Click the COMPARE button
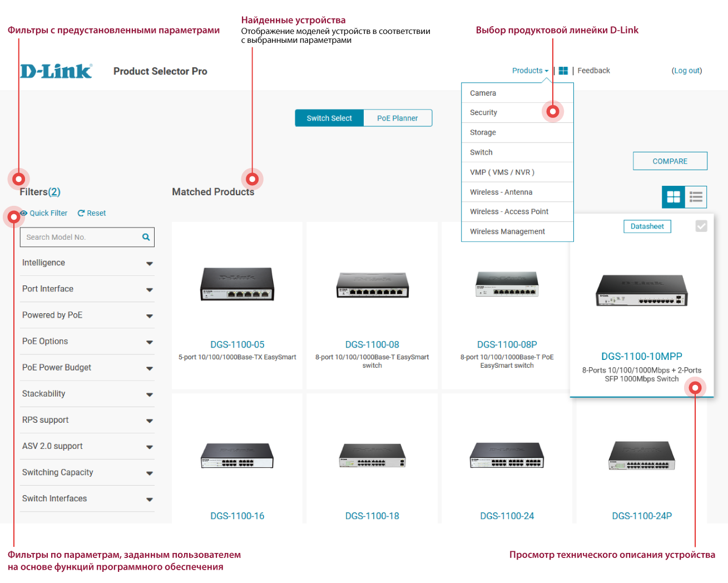 (x=670, y=161)
